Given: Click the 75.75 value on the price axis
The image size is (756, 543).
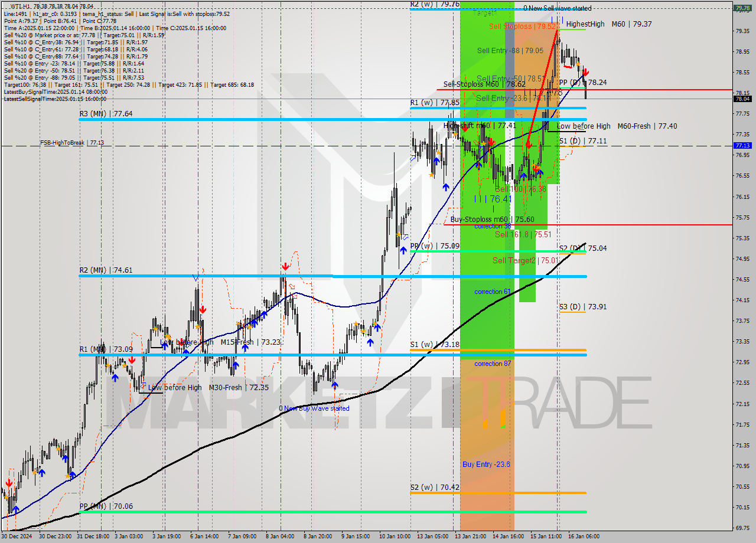Looking at the screenshot, I should 742,217.
